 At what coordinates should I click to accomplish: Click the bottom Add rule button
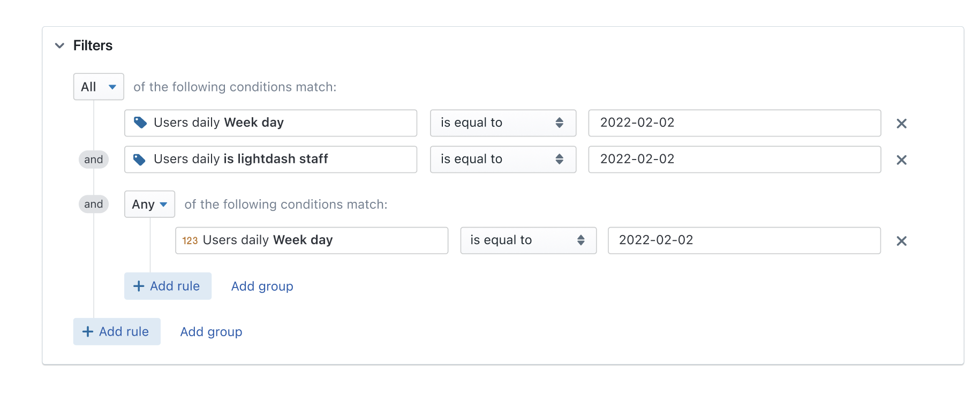point(117,331)
